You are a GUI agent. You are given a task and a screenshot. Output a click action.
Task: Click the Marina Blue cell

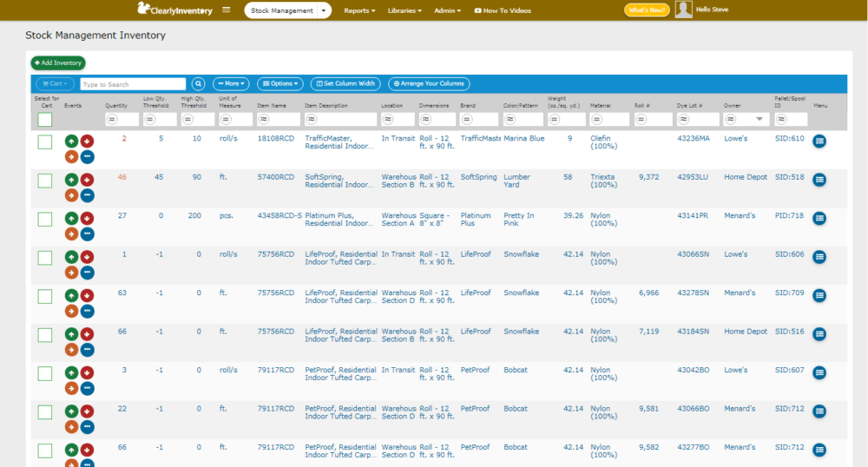coord(523,138)
